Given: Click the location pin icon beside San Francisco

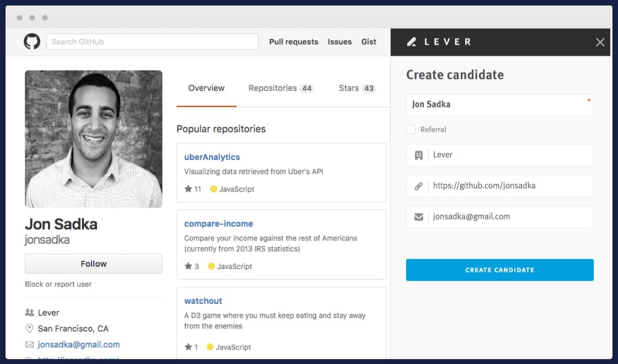Looking at the screenshot, I should 29,328.
